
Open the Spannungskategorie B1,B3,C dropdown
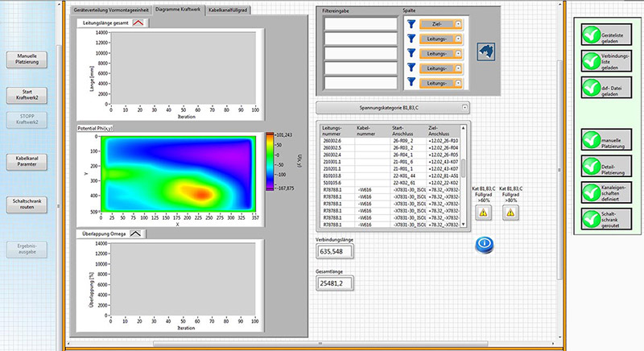coord(393,108)
